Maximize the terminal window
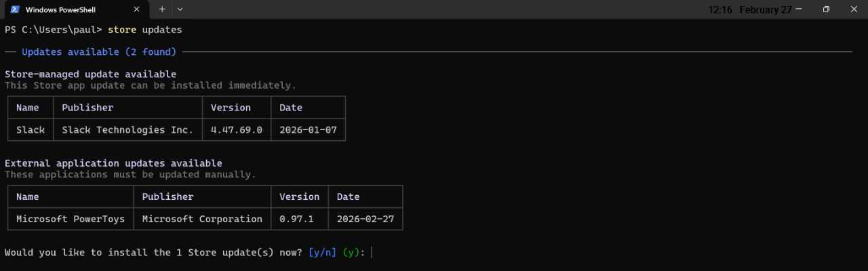 click(x=826, y=9)
